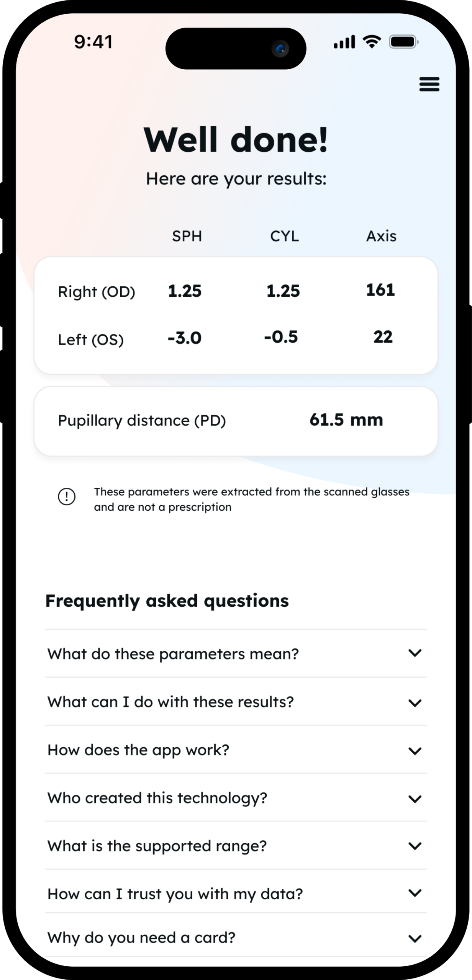Tap the pupillary distance 61.5 mm value

[346, 420]
